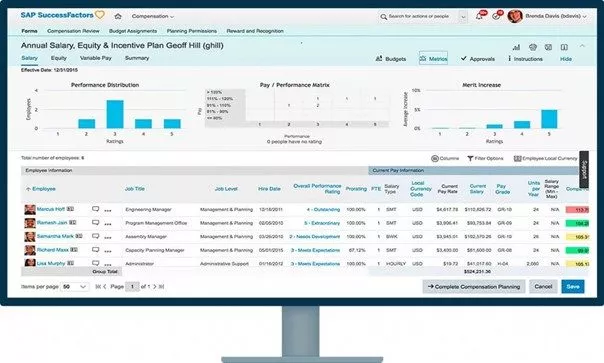This screenshot has height=363, width=604.
Task: Open the more actions dots for Ramesh Jain
Action: (108, 224)
